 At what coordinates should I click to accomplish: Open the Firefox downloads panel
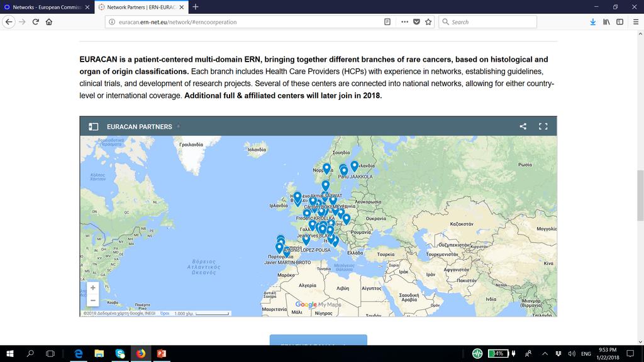pyautogui.click(x=592, y=22)
